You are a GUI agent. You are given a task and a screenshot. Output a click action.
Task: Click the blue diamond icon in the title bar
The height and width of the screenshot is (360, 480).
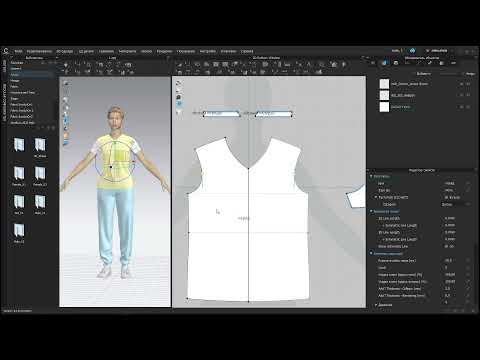pyautogui.click(x=413, y=51)
